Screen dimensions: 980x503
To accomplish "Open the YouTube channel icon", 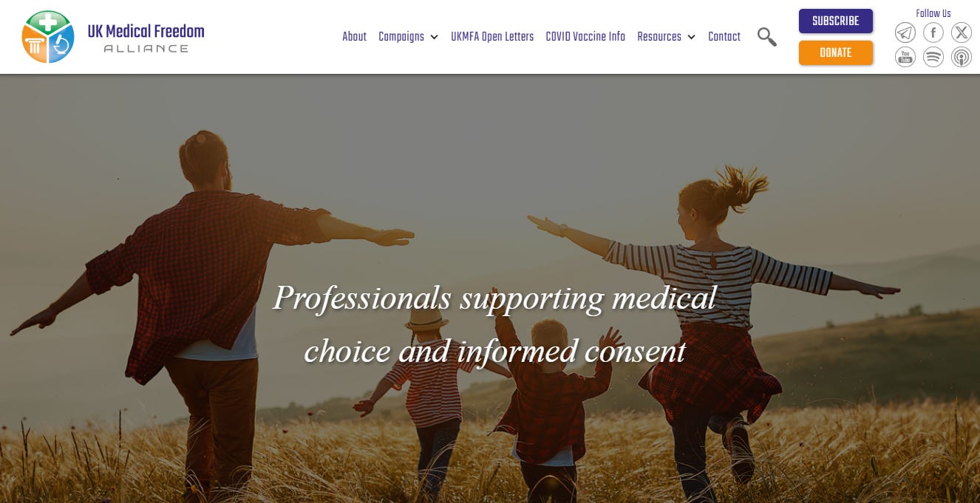I will point(905,57).
